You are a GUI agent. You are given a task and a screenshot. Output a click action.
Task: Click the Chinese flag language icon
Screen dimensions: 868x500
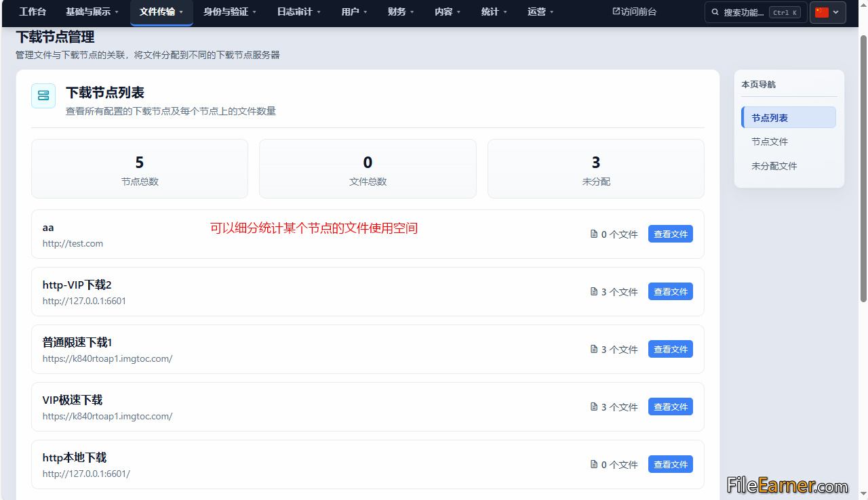point(822,12)
